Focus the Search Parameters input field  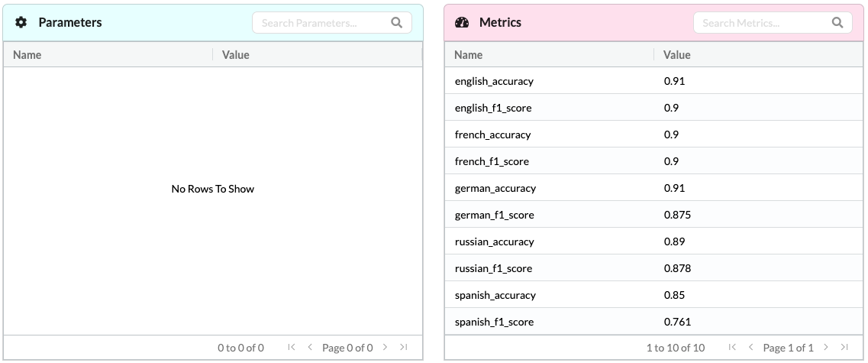tap(321, 23)
